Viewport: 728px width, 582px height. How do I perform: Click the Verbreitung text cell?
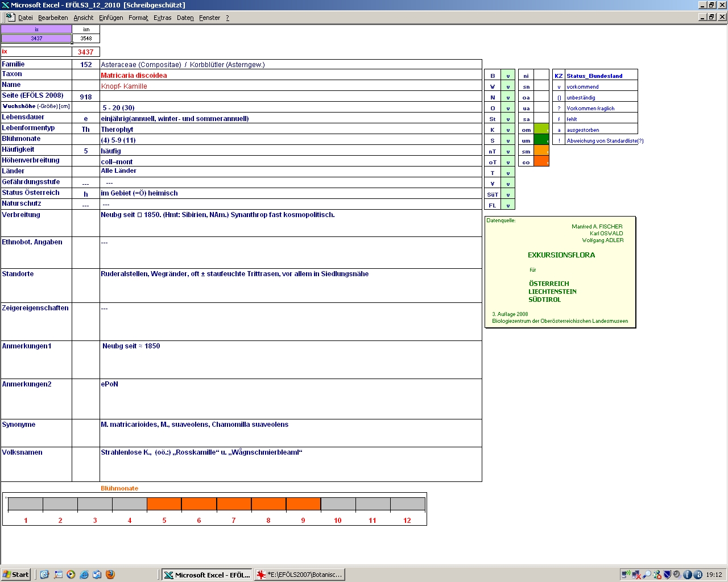291,223
